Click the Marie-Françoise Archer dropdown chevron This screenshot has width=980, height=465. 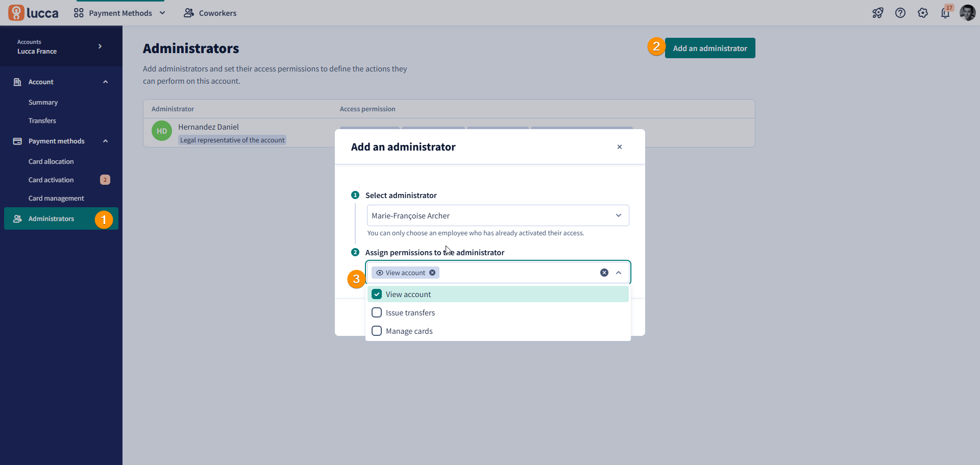point(619,215)
